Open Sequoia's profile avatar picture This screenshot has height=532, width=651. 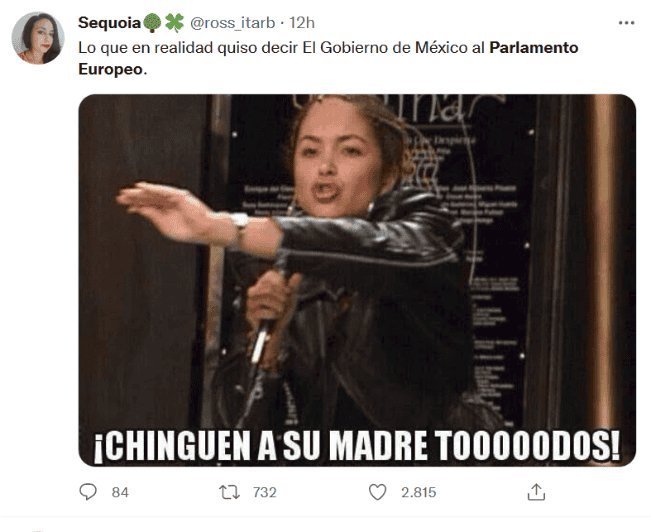click(x=38, y=38)
